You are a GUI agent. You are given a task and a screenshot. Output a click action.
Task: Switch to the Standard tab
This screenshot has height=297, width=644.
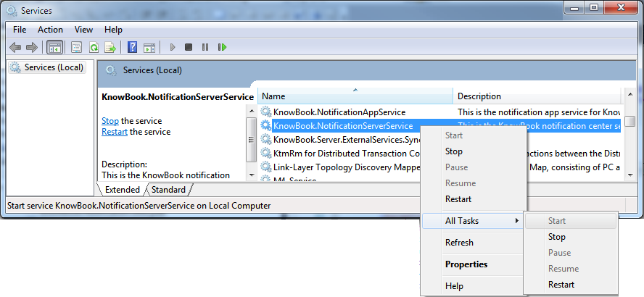pos(168,190)
